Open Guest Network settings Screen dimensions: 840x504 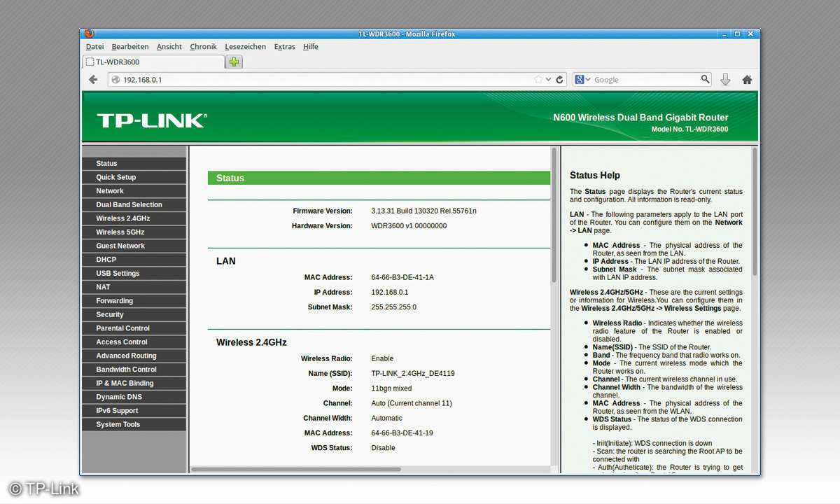click(134, 246)
